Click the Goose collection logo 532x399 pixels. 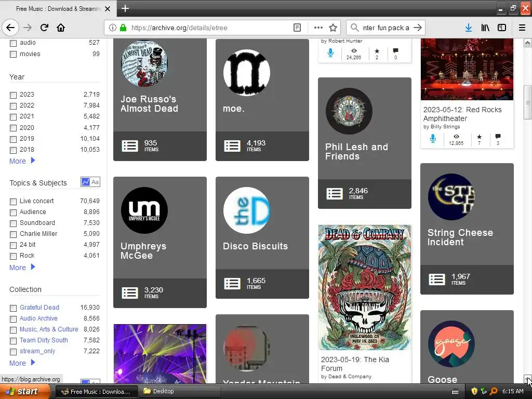click(451, 344)
